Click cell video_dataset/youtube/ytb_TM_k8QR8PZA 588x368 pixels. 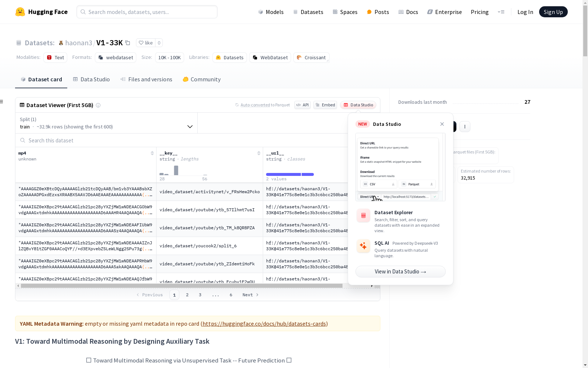tap(209, 228)
